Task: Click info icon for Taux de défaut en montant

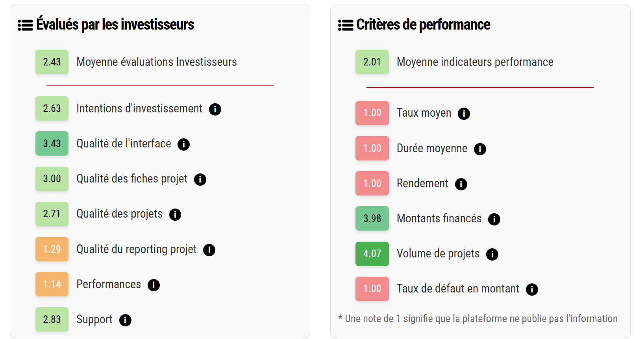Action: (x=532, y=289)
